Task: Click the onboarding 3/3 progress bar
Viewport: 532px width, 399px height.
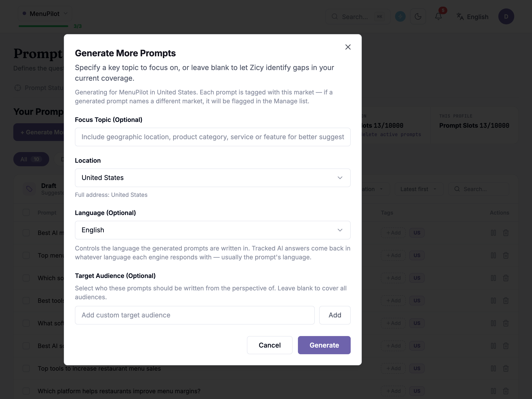Action: click(x=43, y=26)
